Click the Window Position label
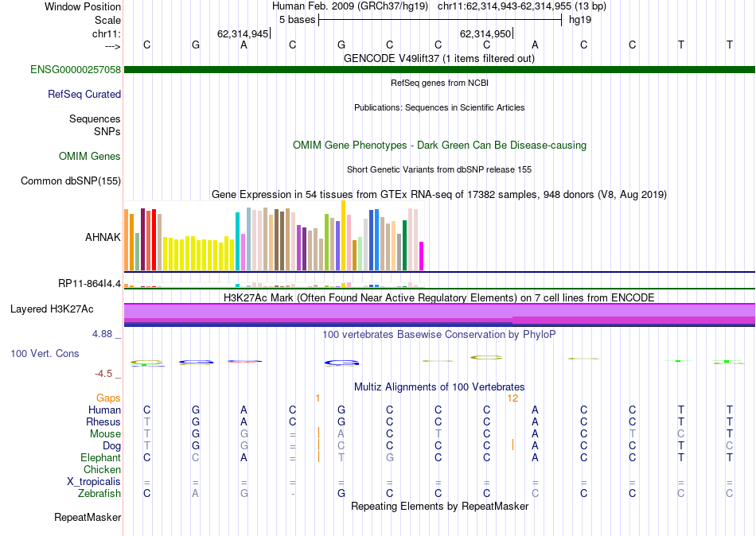 (83, 6)
